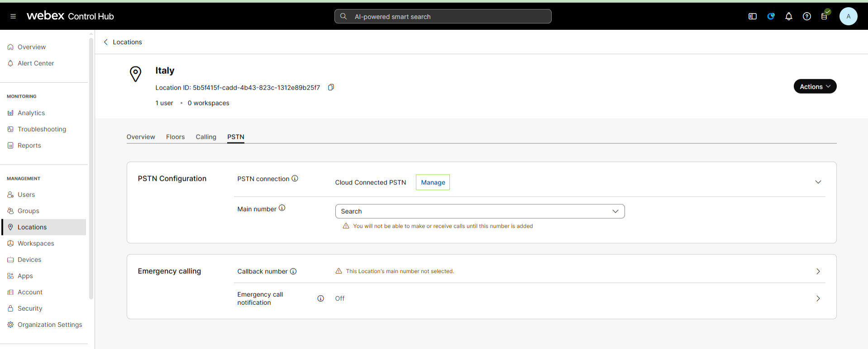
Task: Go back to Locations list
Action: (123, 42)
